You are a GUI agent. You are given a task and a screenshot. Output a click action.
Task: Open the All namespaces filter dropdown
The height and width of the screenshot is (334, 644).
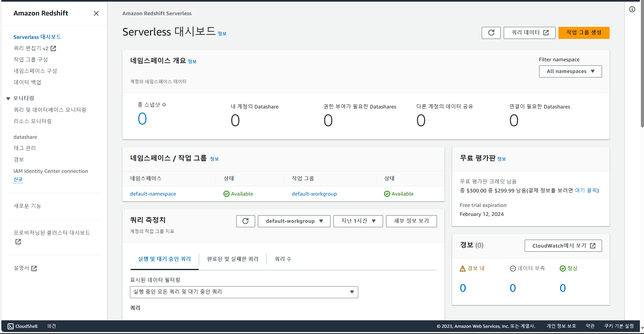pyautogui.click(x=570, y=71)
